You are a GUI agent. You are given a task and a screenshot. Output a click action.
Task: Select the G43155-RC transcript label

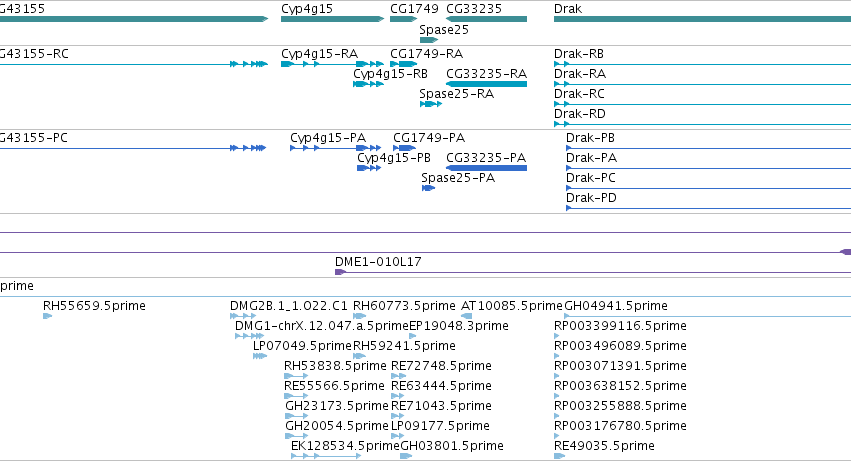[x=34, y=54]
